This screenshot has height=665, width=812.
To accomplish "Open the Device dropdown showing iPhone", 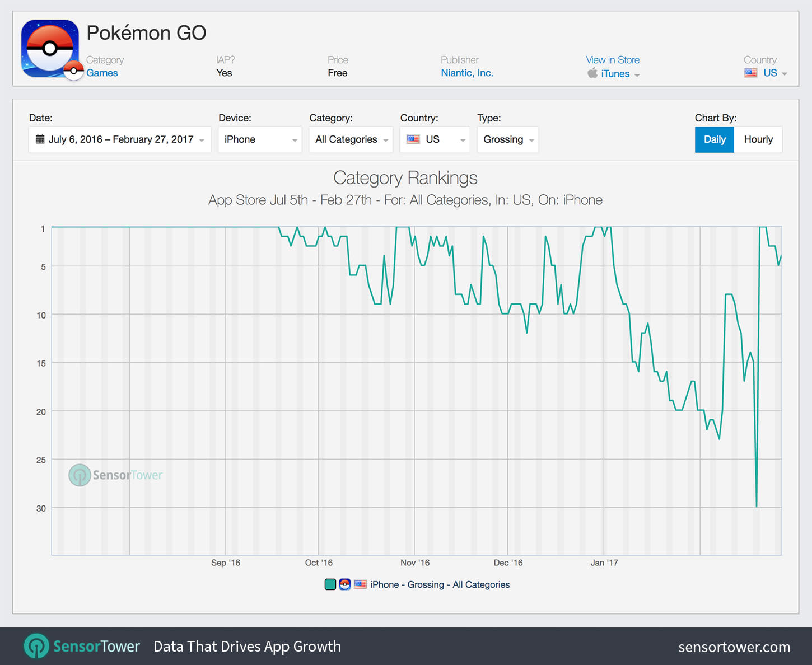I will [x=259, y=139].
